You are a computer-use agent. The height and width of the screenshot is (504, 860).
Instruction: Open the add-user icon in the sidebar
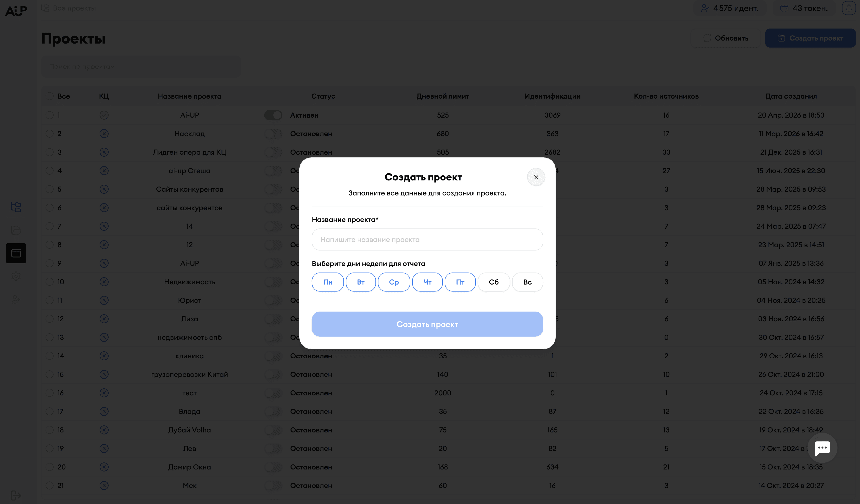point(16,299)
